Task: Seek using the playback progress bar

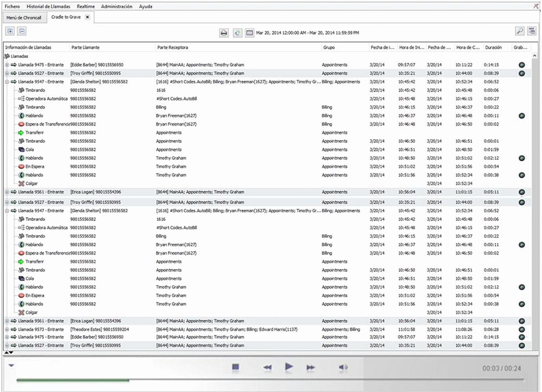Action: [x=270, y=380]
